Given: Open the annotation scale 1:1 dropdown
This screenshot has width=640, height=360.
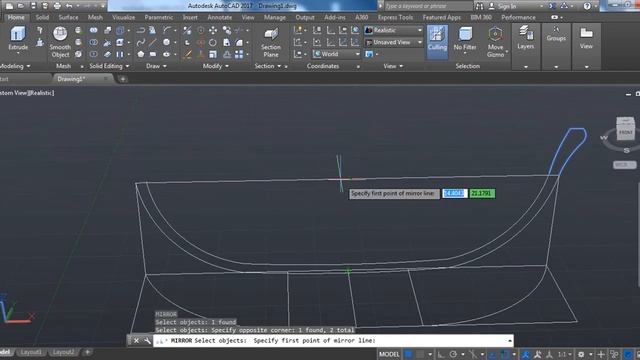Looking at the screenshot, I should pos(564,354).
